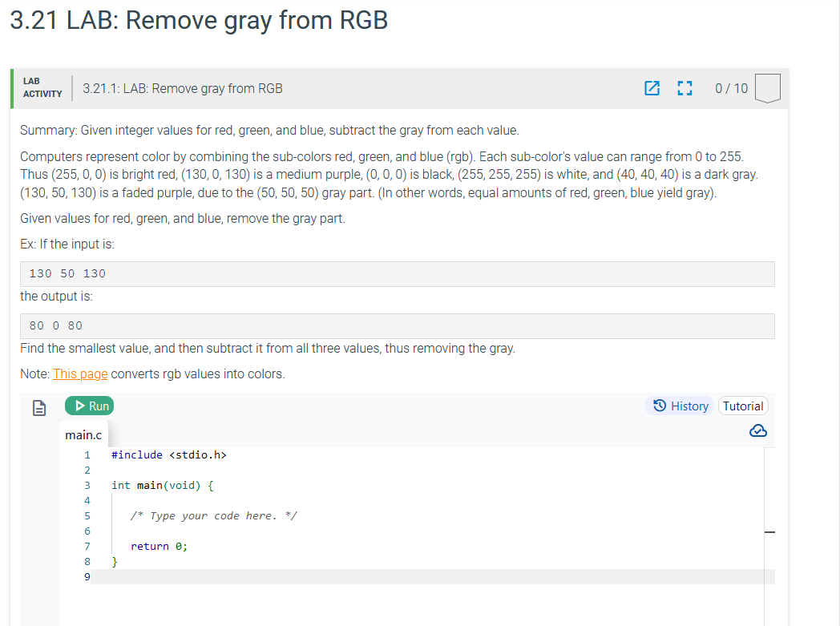
Task: Click the editor's vertical scrollbar handle
Action: pyautogui.click(x=769, y=531)
